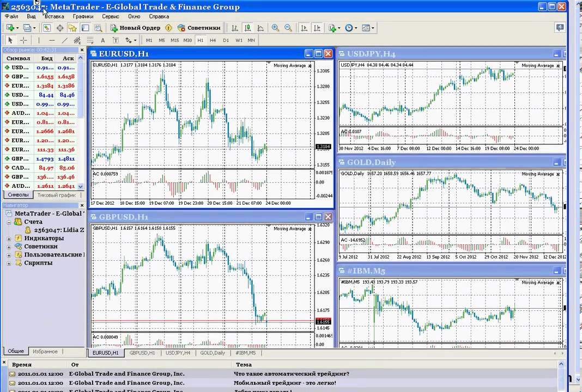Select the horizontal line tool
Screen dimensions: 582x392
coord(52,40)
